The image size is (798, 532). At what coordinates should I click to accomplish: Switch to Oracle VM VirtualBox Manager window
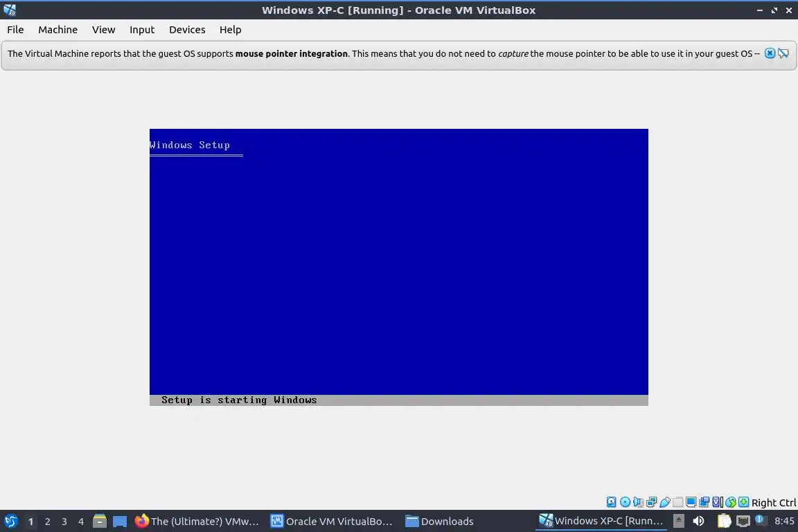(x=331, y=521)
